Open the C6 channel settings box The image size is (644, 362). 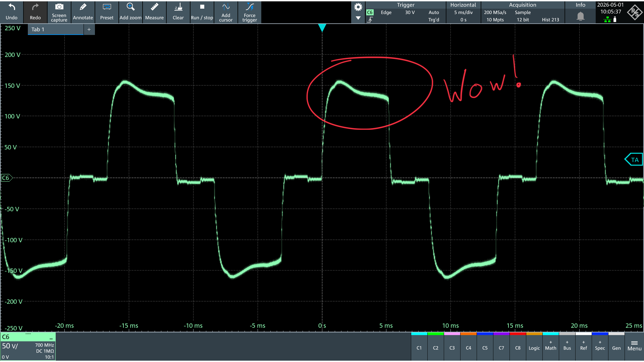(x=28, y=347)
